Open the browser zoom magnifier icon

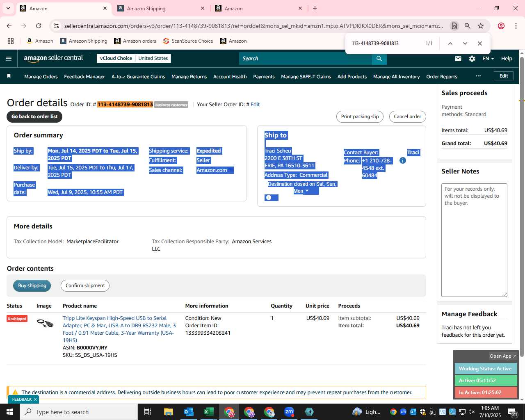coord(468,26)
